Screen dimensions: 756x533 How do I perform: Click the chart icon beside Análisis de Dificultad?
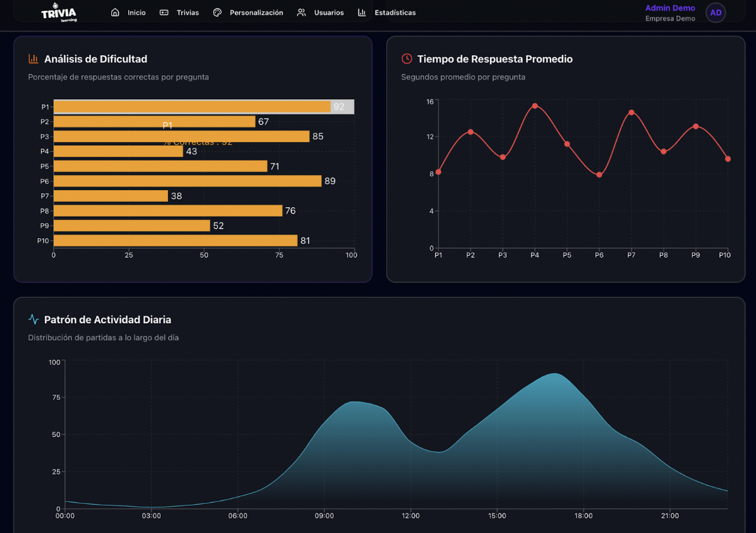[x=34, y=59]
